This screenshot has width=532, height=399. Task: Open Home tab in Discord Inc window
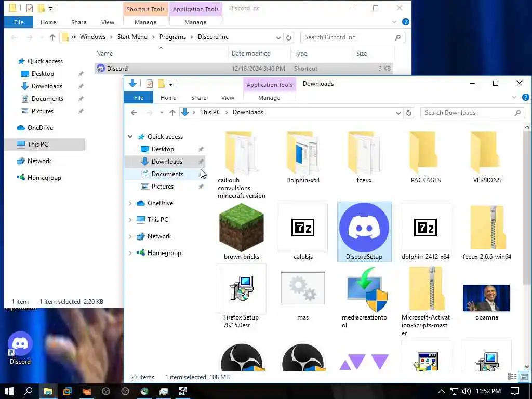(48, 22)
